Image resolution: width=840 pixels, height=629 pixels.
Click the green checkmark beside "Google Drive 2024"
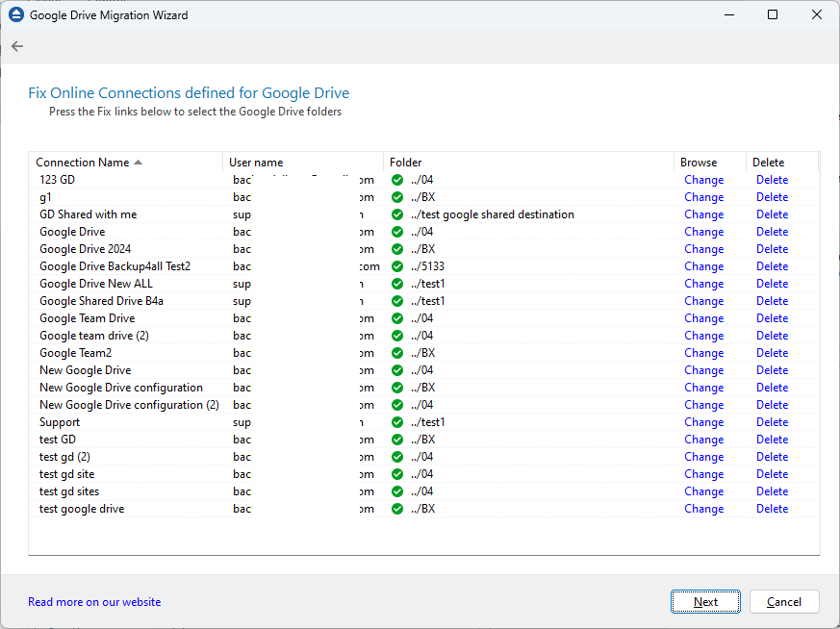pyautogui.click(x=396, y=249)
